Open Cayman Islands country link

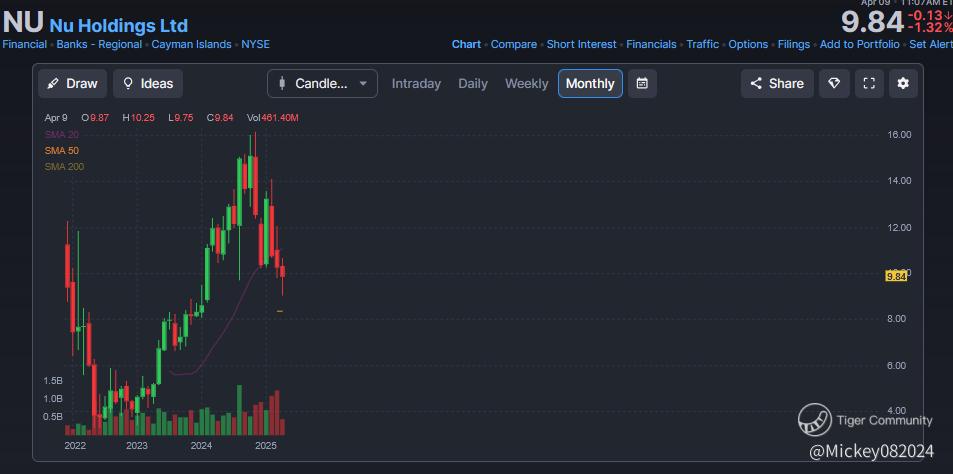191,44
